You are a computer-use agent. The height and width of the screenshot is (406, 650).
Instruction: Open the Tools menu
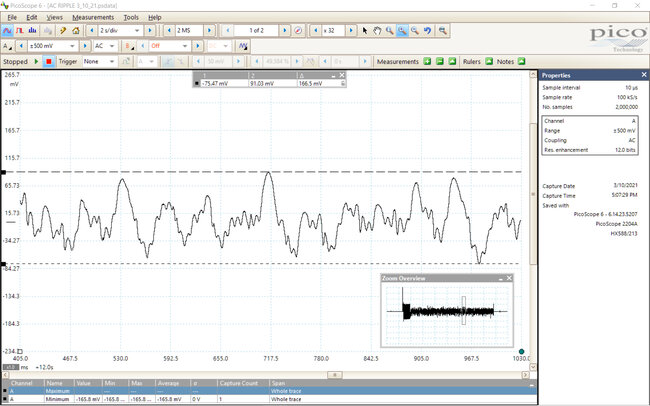pos(131,17)
